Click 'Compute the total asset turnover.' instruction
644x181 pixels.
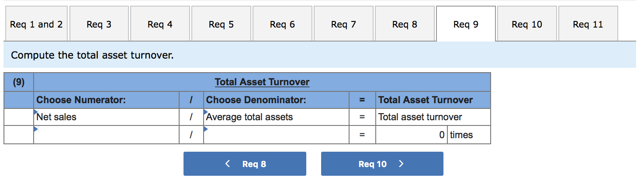click(92, 55)
